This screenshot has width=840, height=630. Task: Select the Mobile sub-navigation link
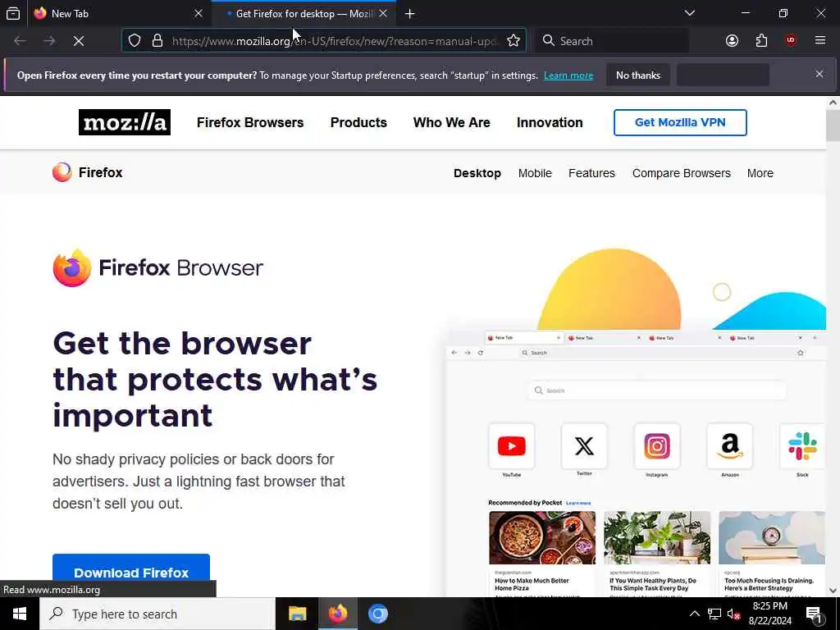pos(535,173)
